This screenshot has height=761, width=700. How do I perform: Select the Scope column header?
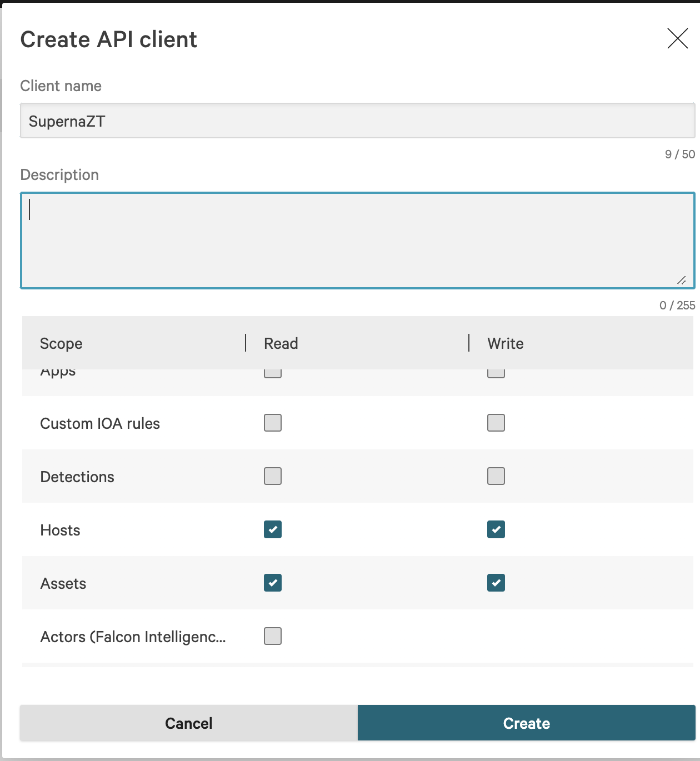point(61,343)
